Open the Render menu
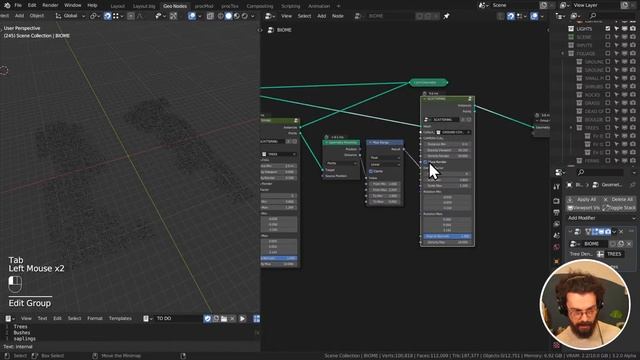 pyautogui.click(x=50, y=5)
